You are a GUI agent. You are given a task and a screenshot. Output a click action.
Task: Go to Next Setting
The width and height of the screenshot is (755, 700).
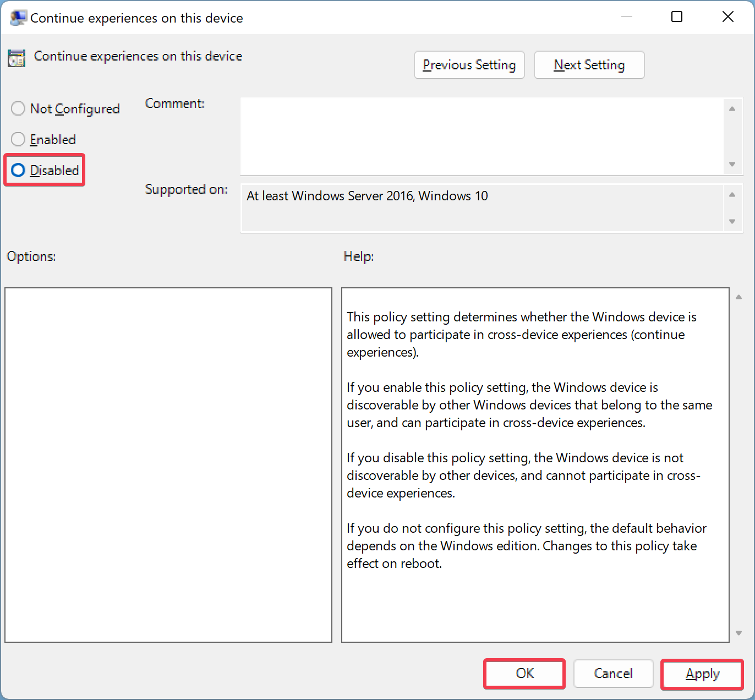[x=589, y=65]
